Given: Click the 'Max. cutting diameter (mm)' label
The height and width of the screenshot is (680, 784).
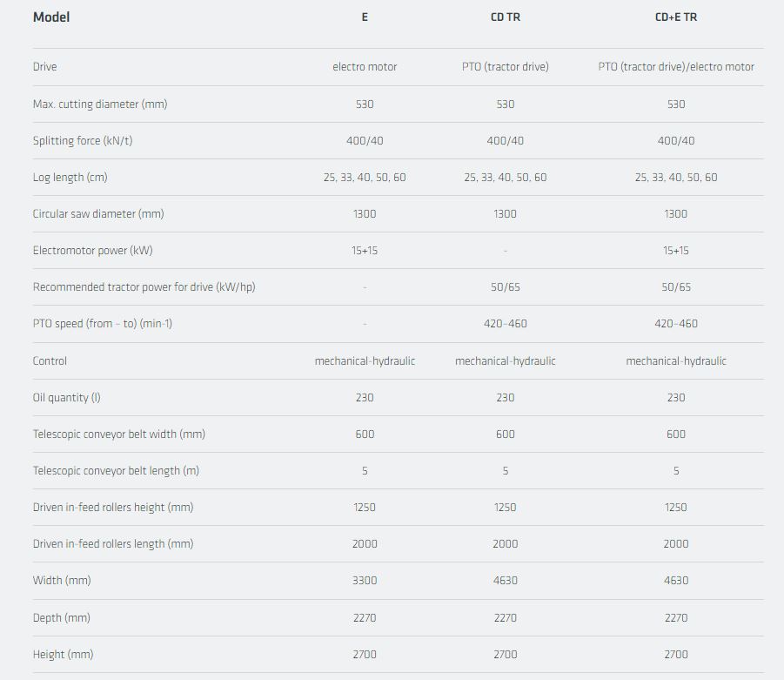Looking at the screenshot, I should point(100,104).
